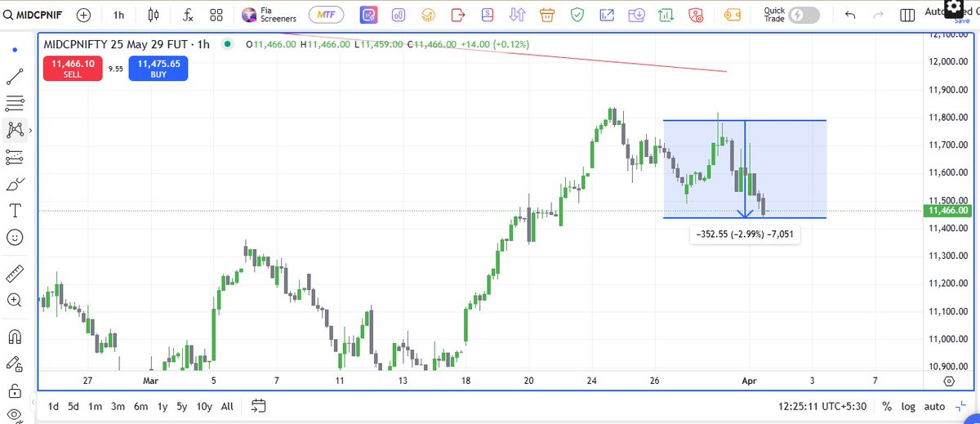
Task: Click the blue chart-arrow icon
Action: pos(607,15)
